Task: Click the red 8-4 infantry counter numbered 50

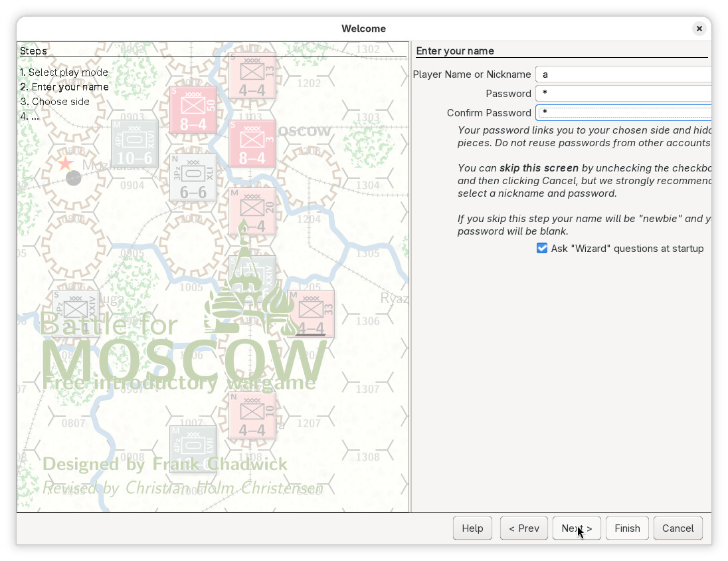Action: 193,110
